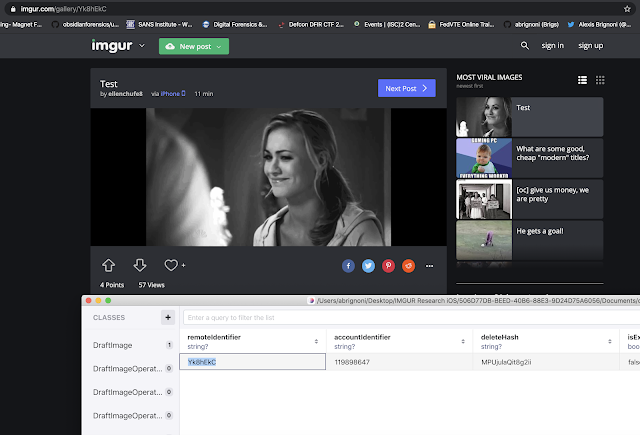
Task: Click the sign up link
Action: coord(590,45)
